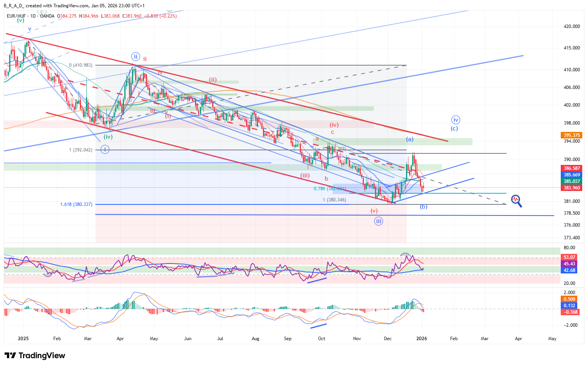Click the 1.618 (380.337) Fibonacci label

click(x=76, y=204)
